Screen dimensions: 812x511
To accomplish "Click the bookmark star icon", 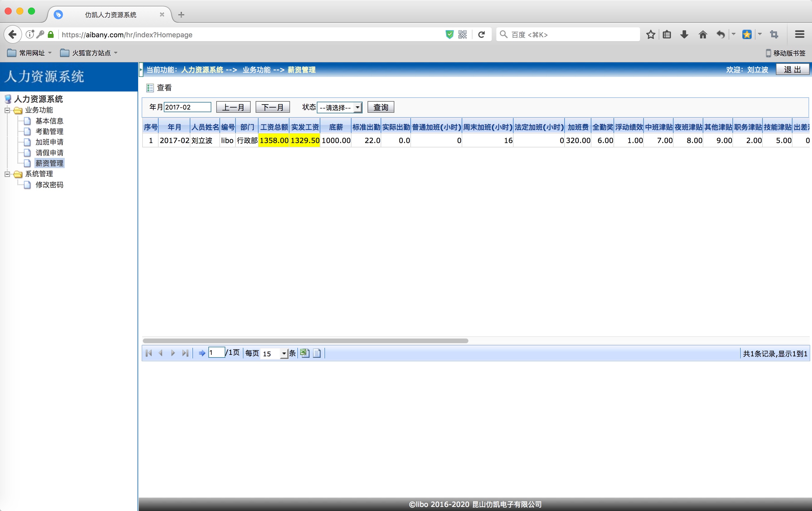I will (x=651, y=34).
